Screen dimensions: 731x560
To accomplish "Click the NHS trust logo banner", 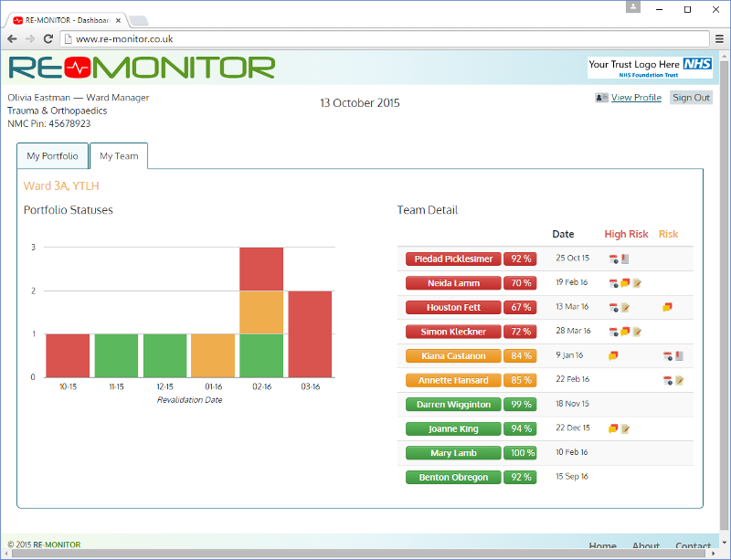I will (650, 68).
